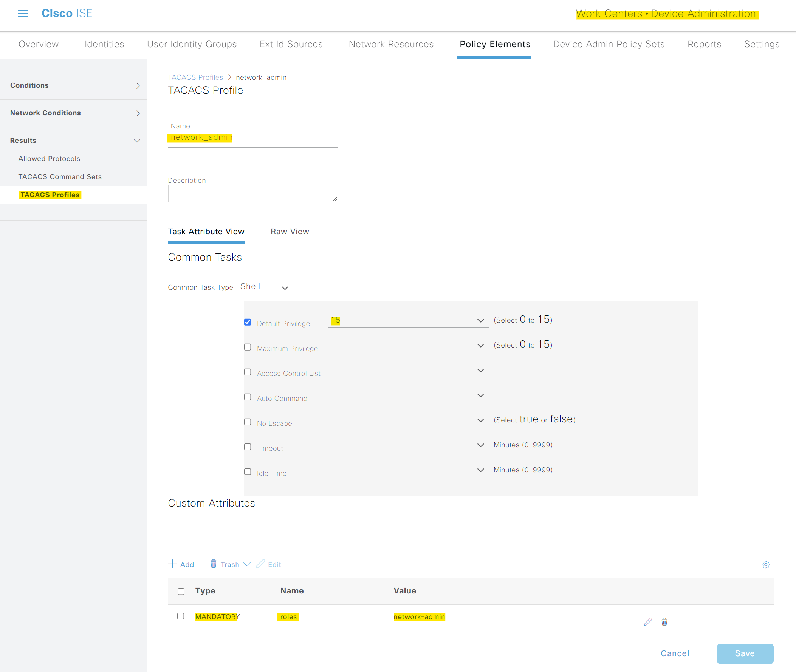Image resolution: width=796 pixels, height=672 pixels.
Task: Open table settings gear icon
Action: tap(765, 565)
